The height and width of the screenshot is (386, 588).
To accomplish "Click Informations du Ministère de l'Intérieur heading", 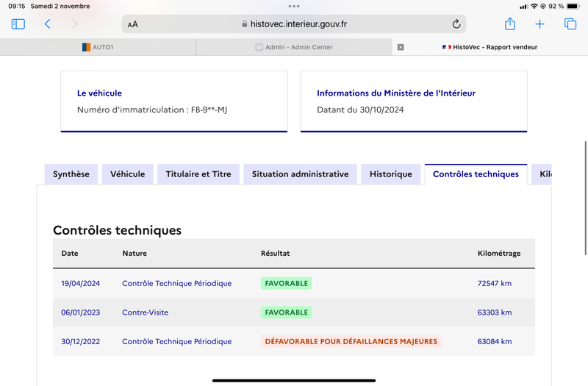I will [396, 93].
